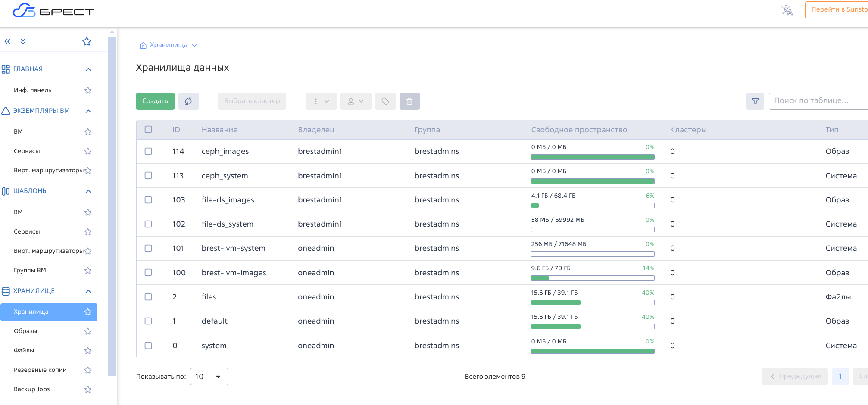Image resolution: width=868 pixels, height=405 pixels.
Task: Select checkbox for ceph_images row
Action: click(148, 151)
